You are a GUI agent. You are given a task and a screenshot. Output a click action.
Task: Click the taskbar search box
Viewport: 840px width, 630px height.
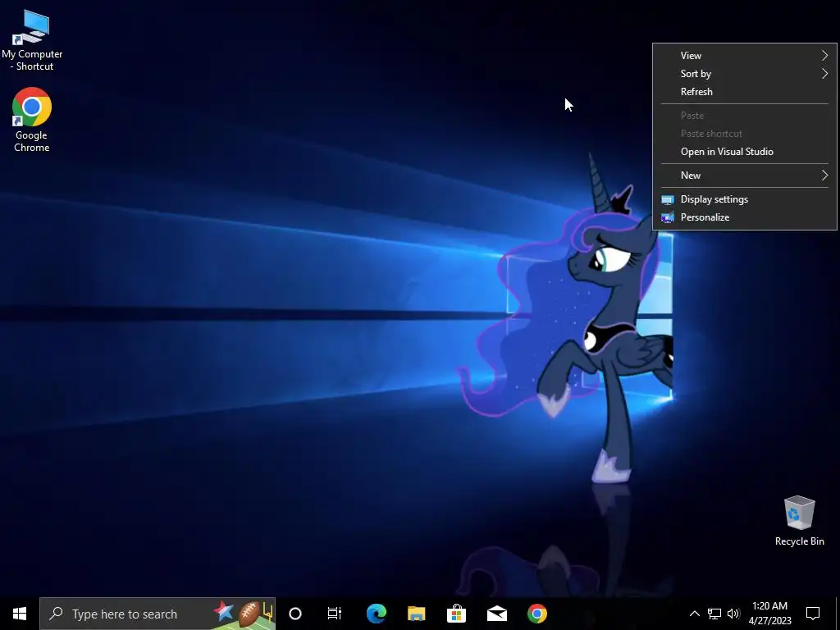[x=157, y=614]
